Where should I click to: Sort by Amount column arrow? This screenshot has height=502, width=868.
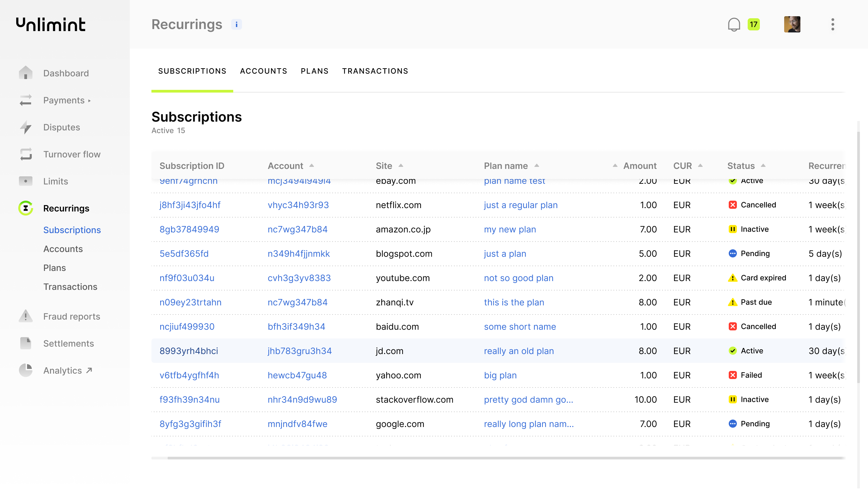click(615, 166)
